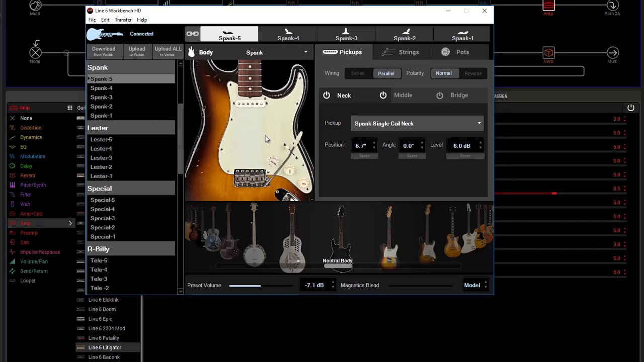
Task: Click the Verb block in background signal path
Action: coord(548,53)
